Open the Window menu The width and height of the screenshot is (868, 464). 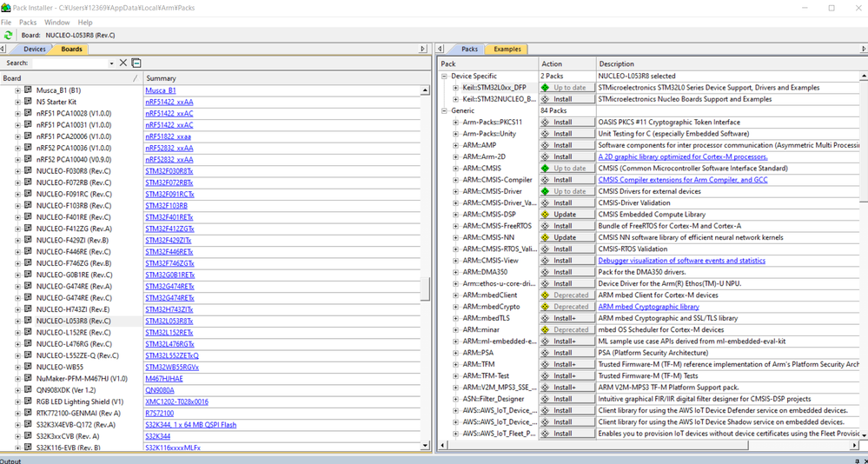[57, 23]
